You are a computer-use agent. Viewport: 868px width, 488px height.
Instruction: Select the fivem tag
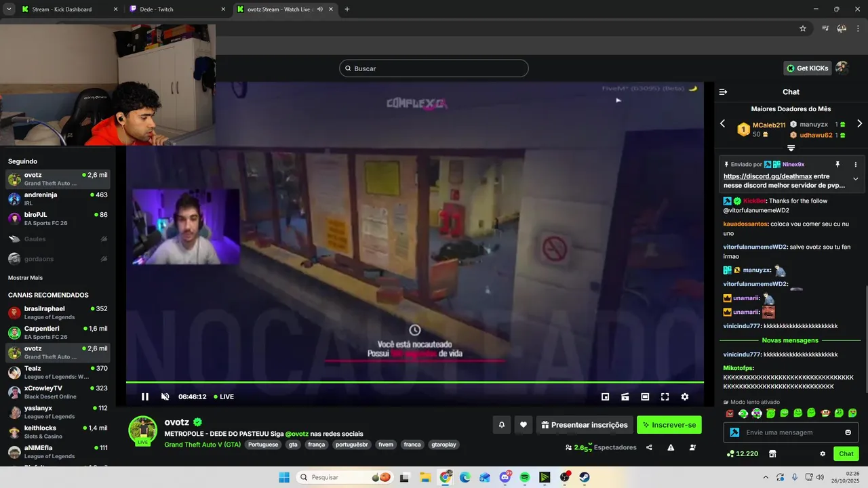[x=386, y=445]
